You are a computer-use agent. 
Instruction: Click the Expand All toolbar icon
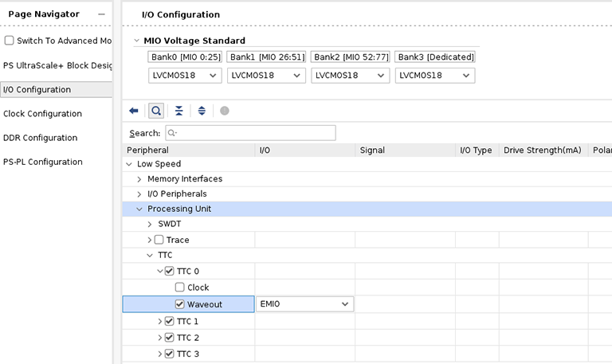click(x=202, y=111)
